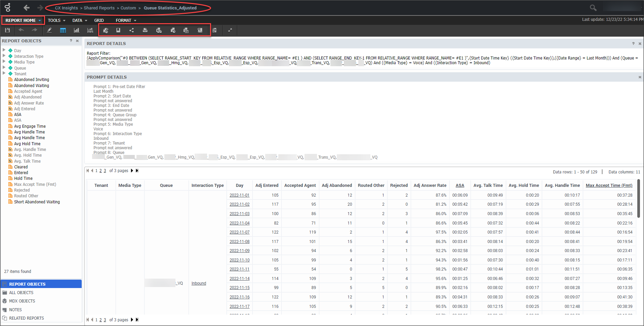Select the MDX OBJECTS panel
The image size is (644, 326).
pyautogui.click(x=22, y=301)
